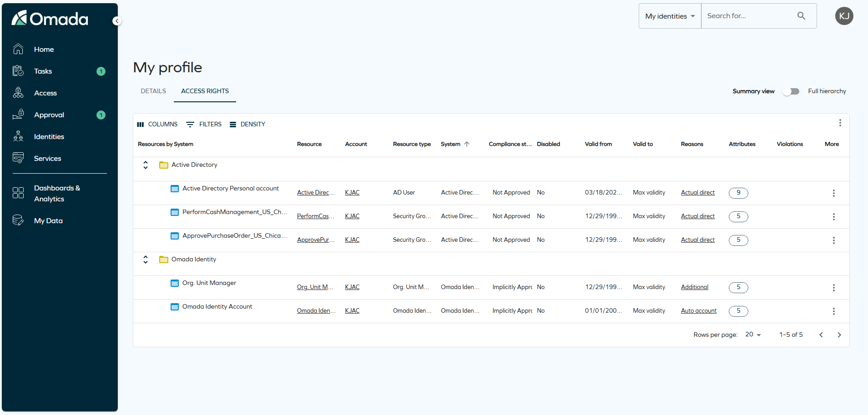Select the Omada Identity Account row

[x=491, y=311]
